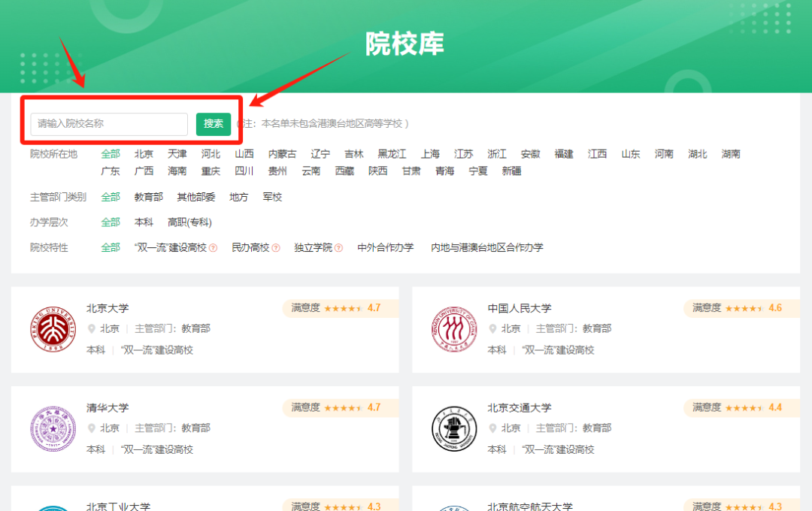
Task: Filter schools by 四川 location
Action: click(x=244, y=171)
